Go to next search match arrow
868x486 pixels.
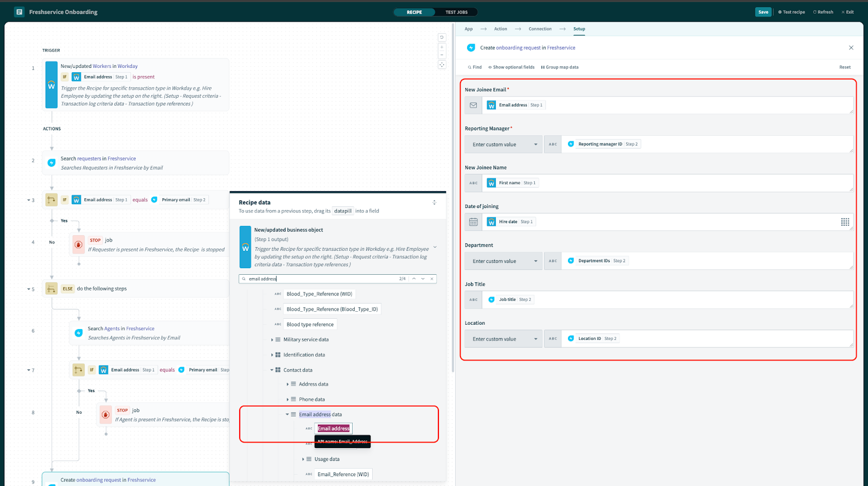[423, 279]
